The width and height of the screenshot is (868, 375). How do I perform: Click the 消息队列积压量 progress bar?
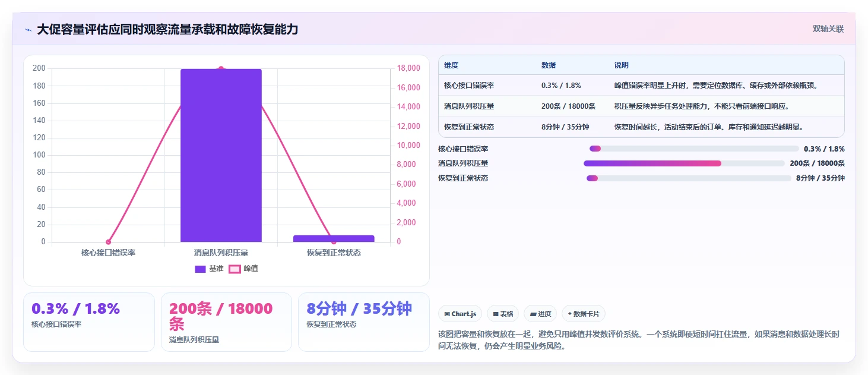point(684,163)
